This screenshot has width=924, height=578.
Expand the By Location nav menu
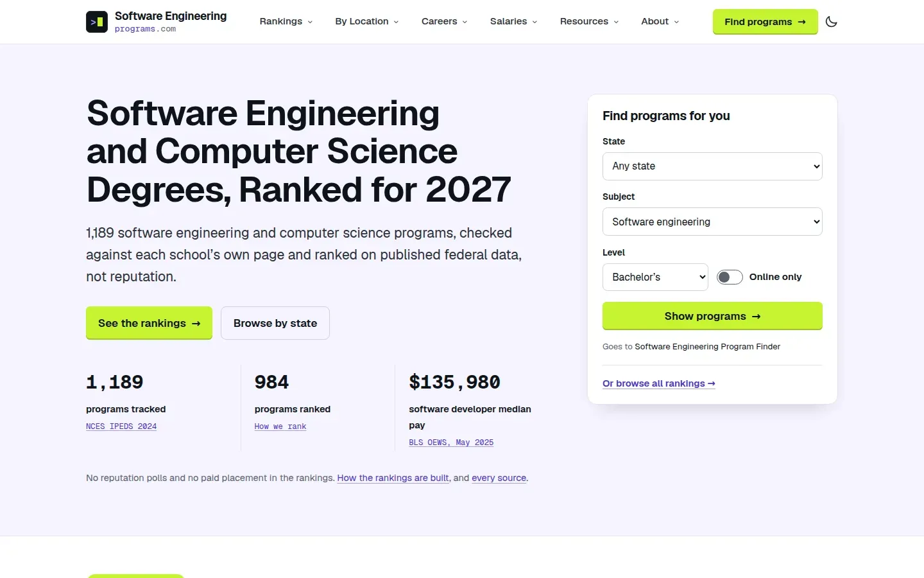pyautogui.click(x=367, y=21)
